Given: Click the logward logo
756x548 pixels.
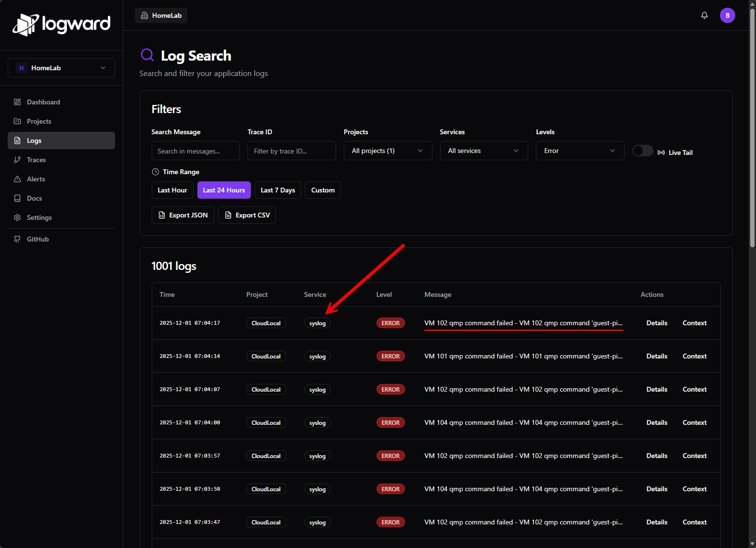Looking at the screenshot, I should [x=62, y=25].
